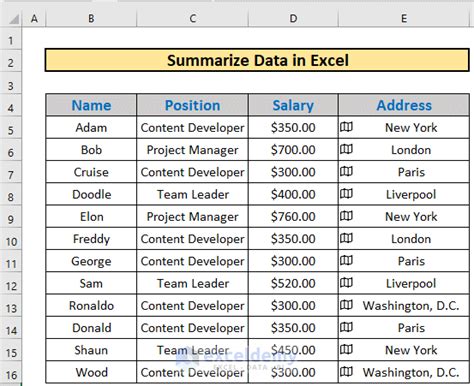Click the map icon in Elon's New York row
The width and height of the screenshot is (474, 386).
(x=346, y=216)
